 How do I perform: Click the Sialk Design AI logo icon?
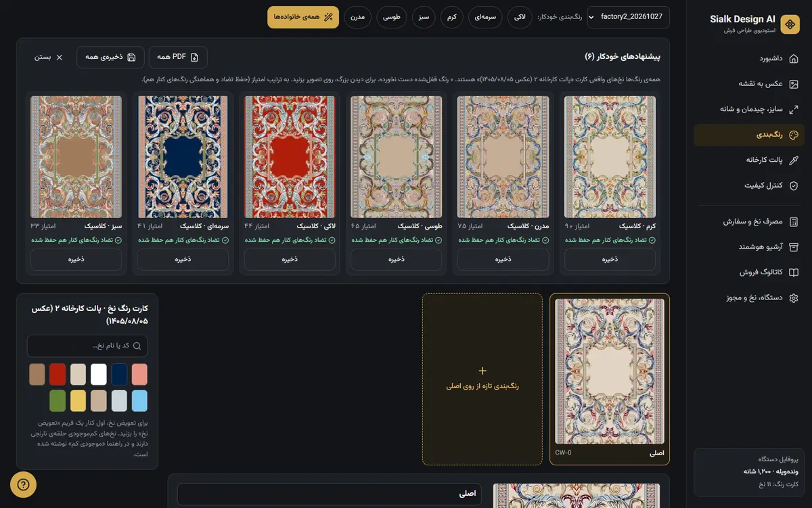pos(790,24)
